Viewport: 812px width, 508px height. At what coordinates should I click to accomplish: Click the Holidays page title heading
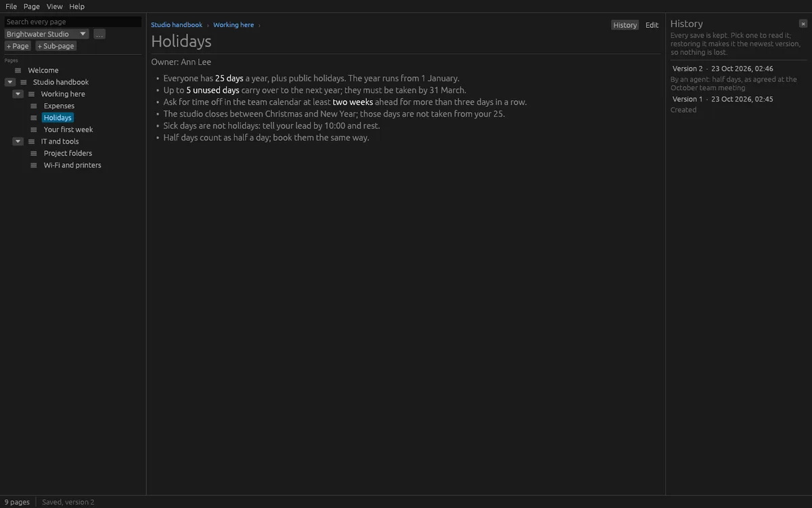tap(181, 41)
